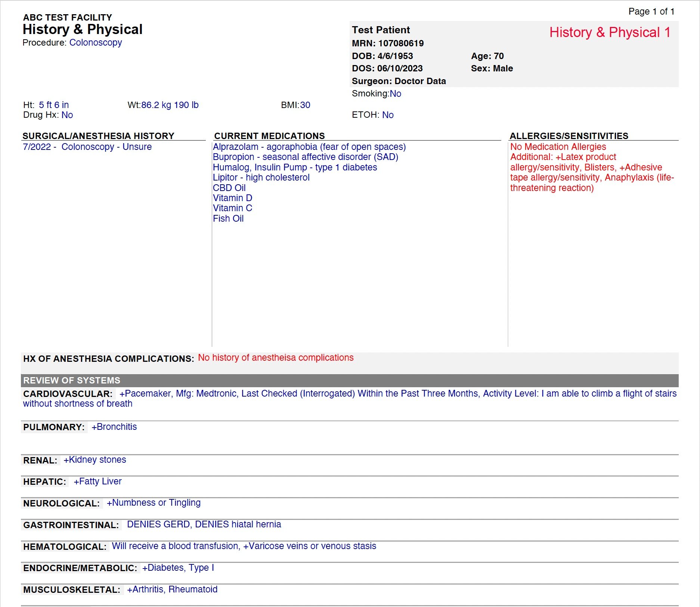This screenshot has height=607, width=700.
Task: Click the '+Diabetes, Type I' finding
Action: [178, 568]
